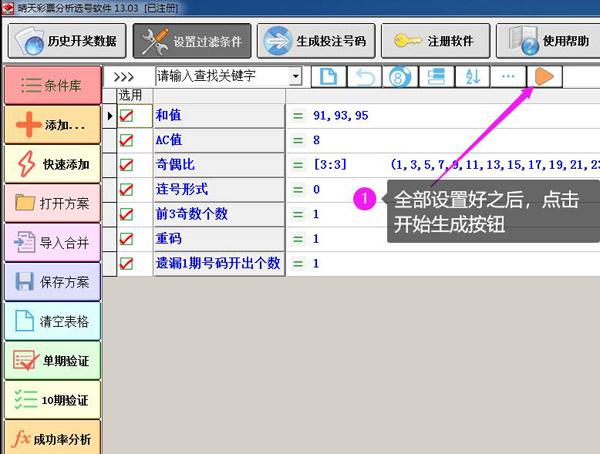Click the new blank document toolbar icon
The image size is (600, 454).
tap(327, 76)
